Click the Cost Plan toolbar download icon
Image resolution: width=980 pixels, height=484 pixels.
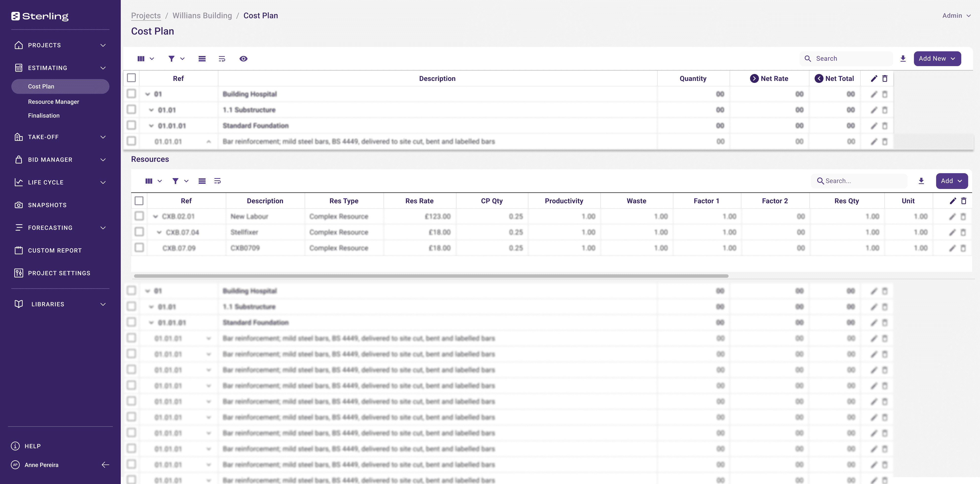[903, 59]
